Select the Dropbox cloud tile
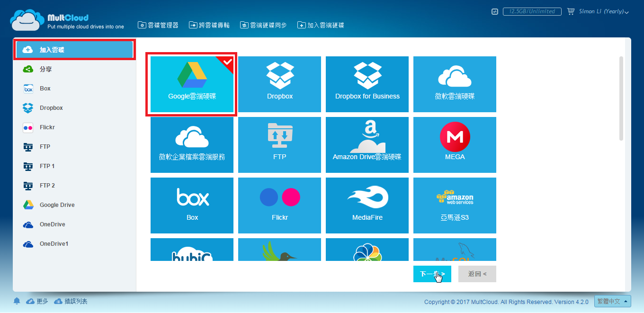 tap(279, 84)
